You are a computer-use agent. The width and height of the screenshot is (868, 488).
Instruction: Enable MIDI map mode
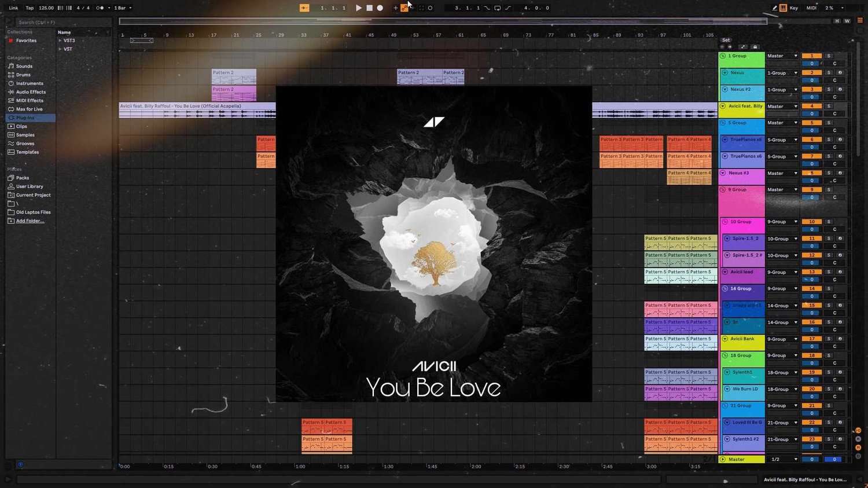(811, 8)
